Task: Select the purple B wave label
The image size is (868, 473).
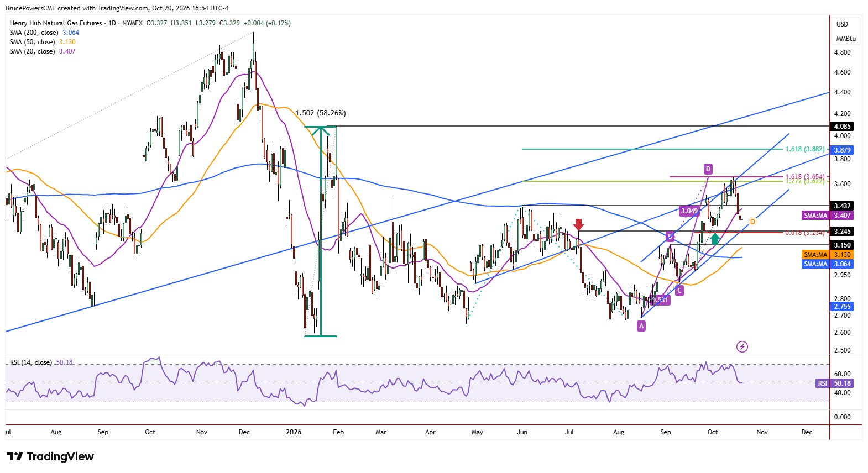Action: pos(670,236)
